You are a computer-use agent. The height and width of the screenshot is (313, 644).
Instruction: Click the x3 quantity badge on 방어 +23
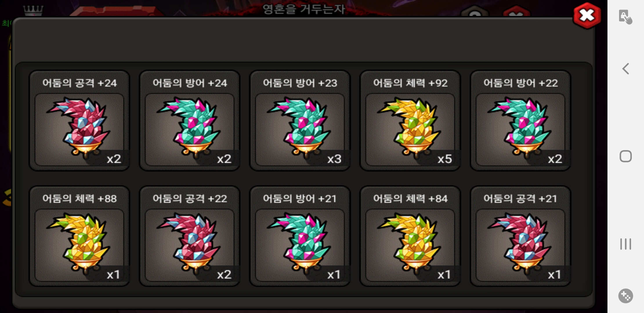pyautogui.click(x=334, y=159)
